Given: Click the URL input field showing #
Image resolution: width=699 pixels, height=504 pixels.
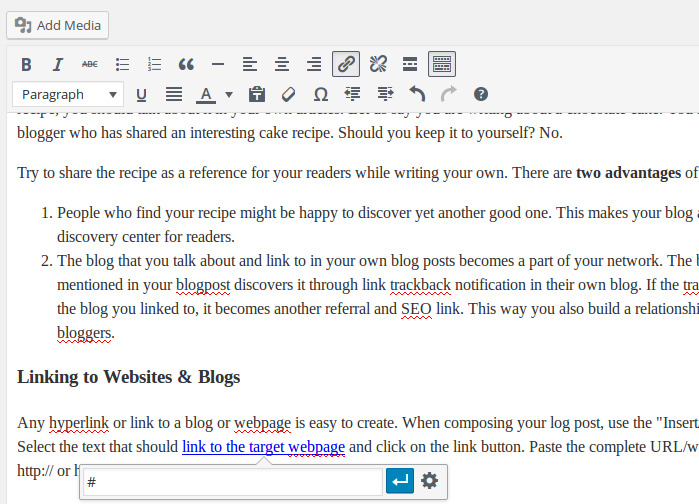Looking at the screenshot, I should pyautogui.click(x=232, y=482).
